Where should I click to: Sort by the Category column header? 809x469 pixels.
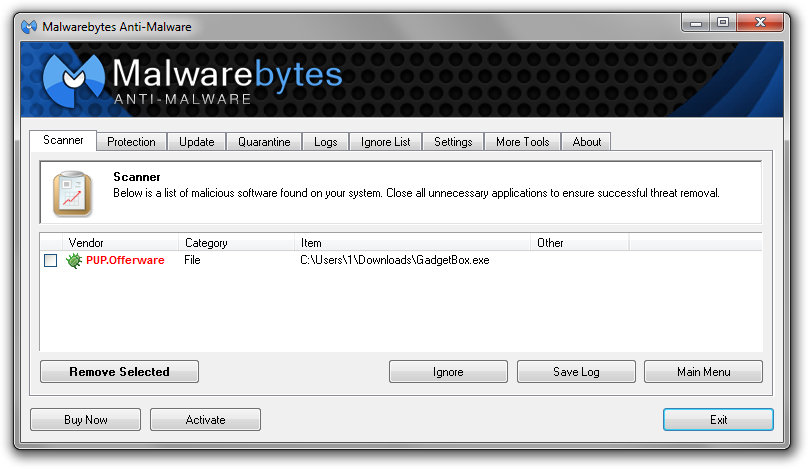pyautogui.click(x=237, y=242)
